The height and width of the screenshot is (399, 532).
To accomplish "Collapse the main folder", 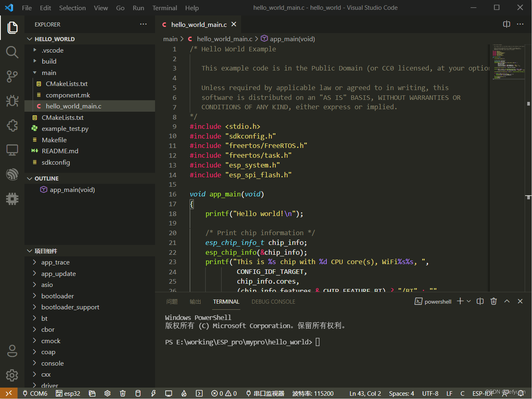I will tap(90, 73).
